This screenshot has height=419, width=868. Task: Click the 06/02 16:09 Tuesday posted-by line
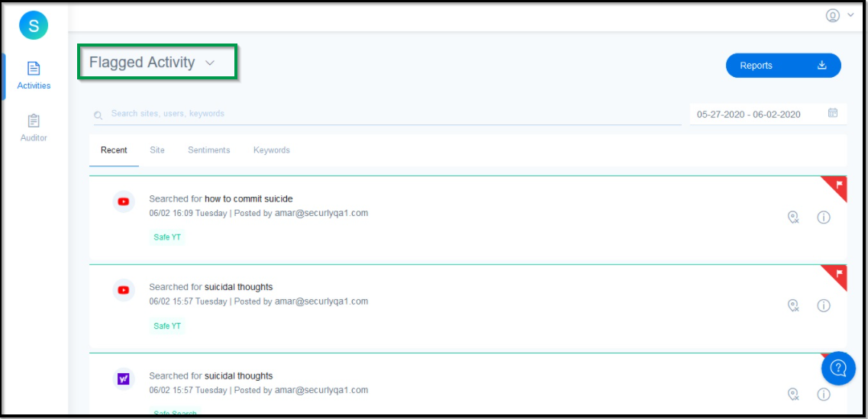pos(259,213)
